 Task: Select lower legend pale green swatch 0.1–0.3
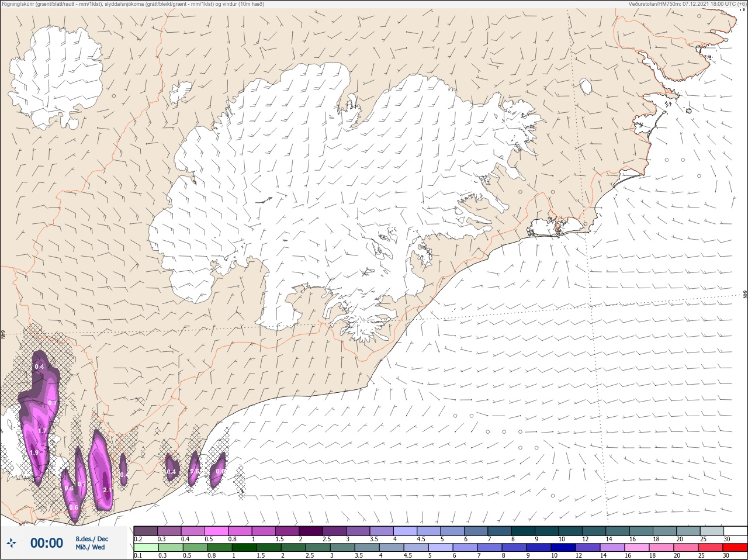click(x=146, y=548)
